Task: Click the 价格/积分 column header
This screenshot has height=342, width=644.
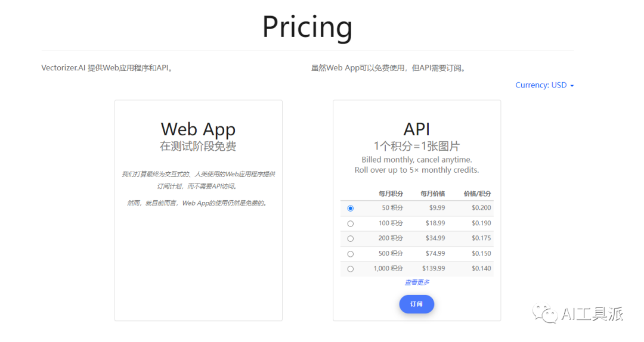Action: pos(478,194)
